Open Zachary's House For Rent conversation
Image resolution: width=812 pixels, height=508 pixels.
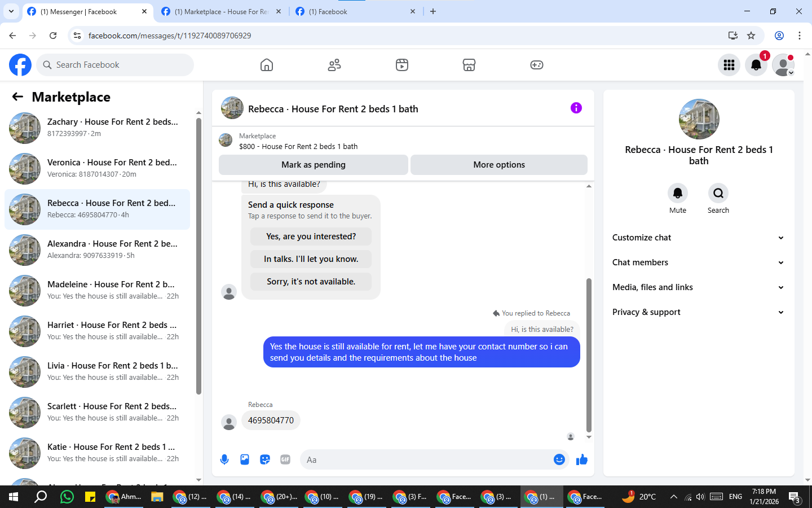coord(97,128)
